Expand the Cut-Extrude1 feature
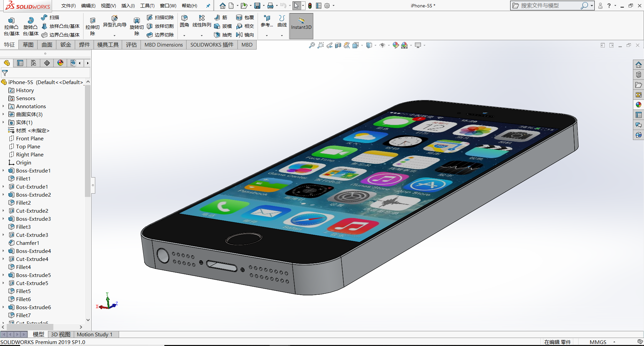The image size is (644, 346). (x=3, y=187)
